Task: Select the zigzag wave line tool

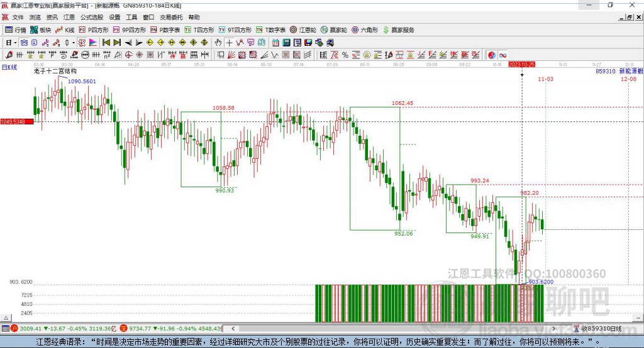Action: point(274,55)
